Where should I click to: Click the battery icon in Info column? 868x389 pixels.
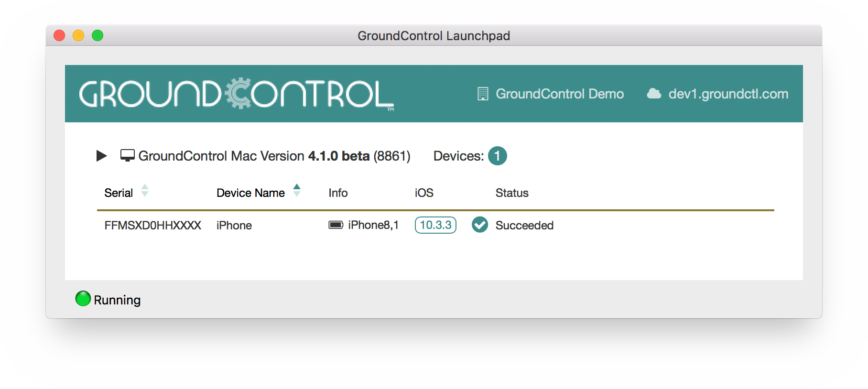tap(336, 225)
